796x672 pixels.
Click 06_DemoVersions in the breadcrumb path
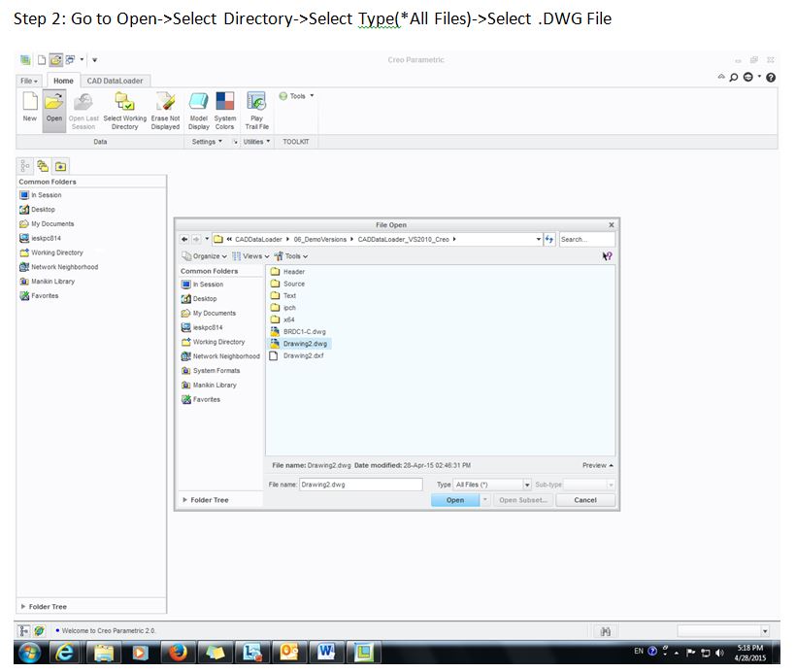point(319,239)
